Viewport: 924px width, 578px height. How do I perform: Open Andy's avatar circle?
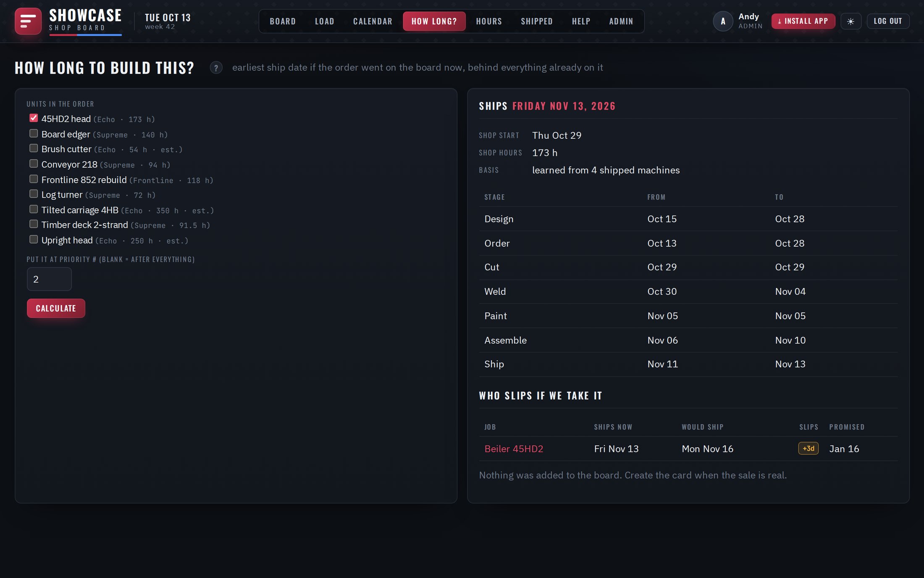pos(723,21)
